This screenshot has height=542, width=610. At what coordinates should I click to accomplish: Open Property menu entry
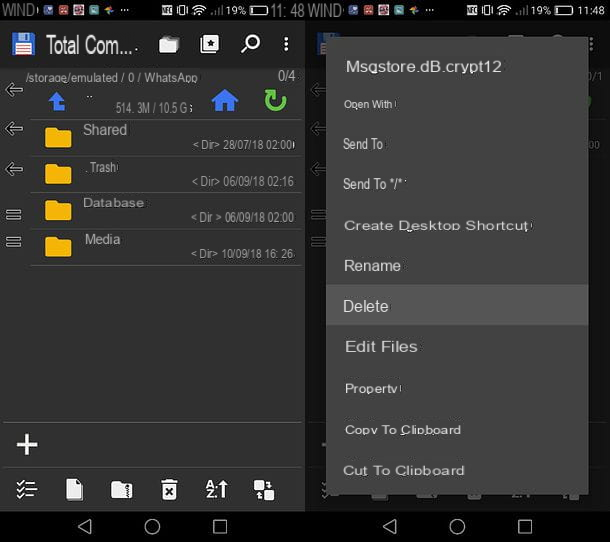(457, 388)
